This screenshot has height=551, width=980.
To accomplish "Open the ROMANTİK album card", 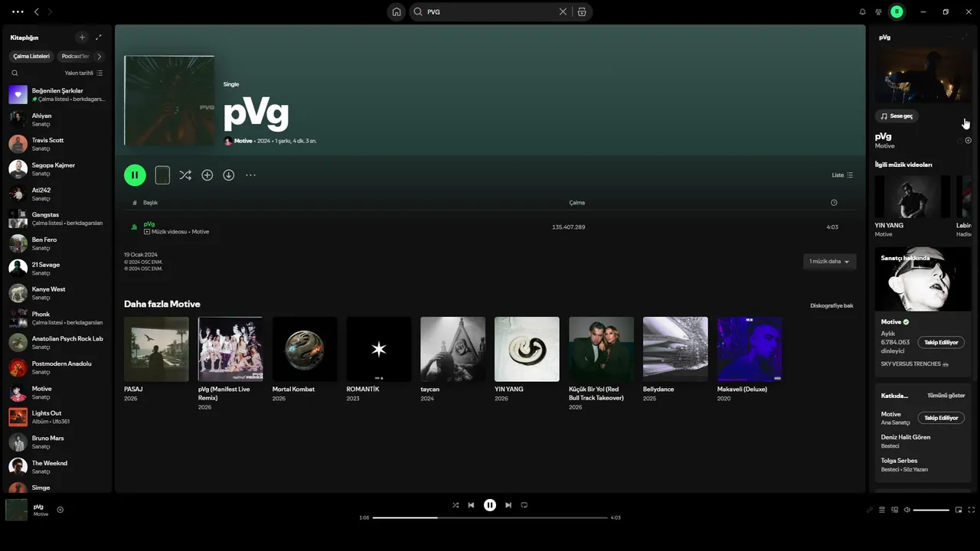I will pyautogui.click(x=379, y=360).
